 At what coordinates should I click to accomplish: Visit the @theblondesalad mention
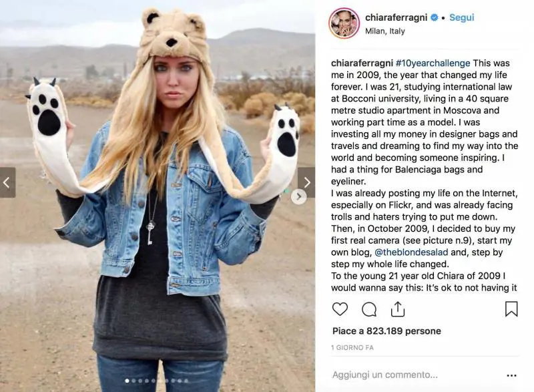(411, 252)
